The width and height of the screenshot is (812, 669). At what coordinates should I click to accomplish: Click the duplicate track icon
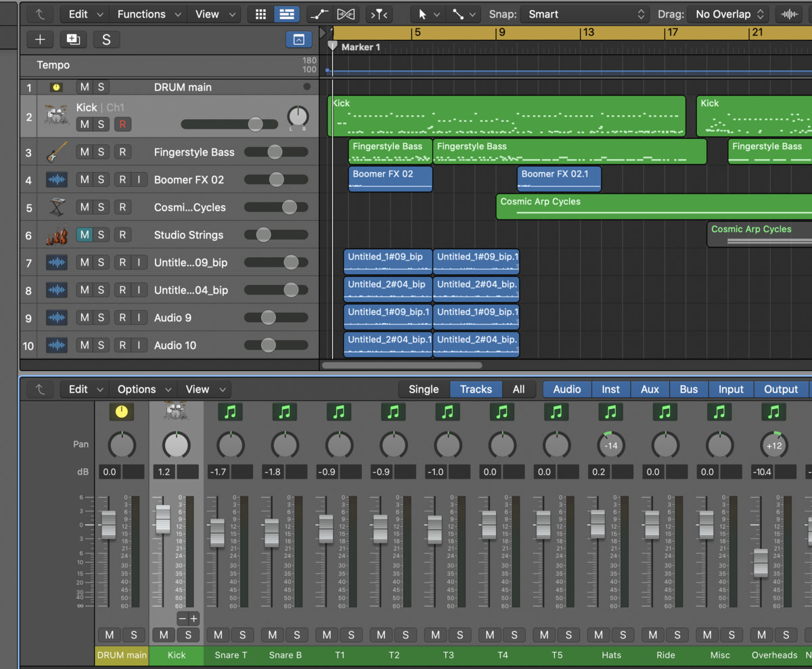73,39
